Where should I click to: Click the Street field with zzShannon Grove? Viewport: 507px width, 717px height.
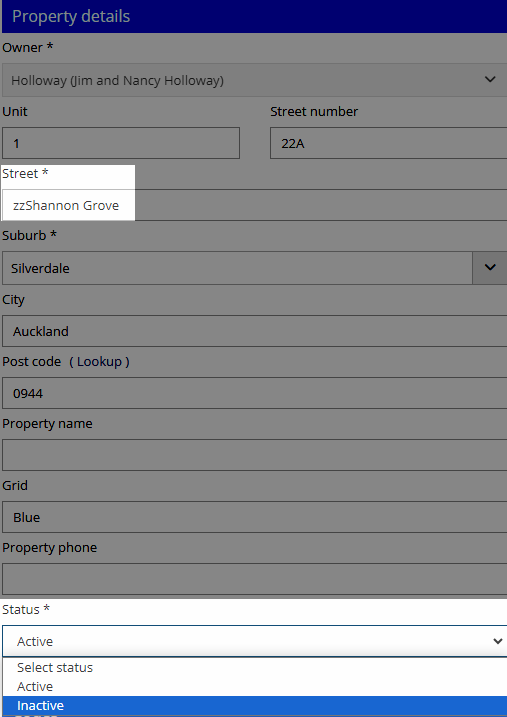click(x=254, y=205)
